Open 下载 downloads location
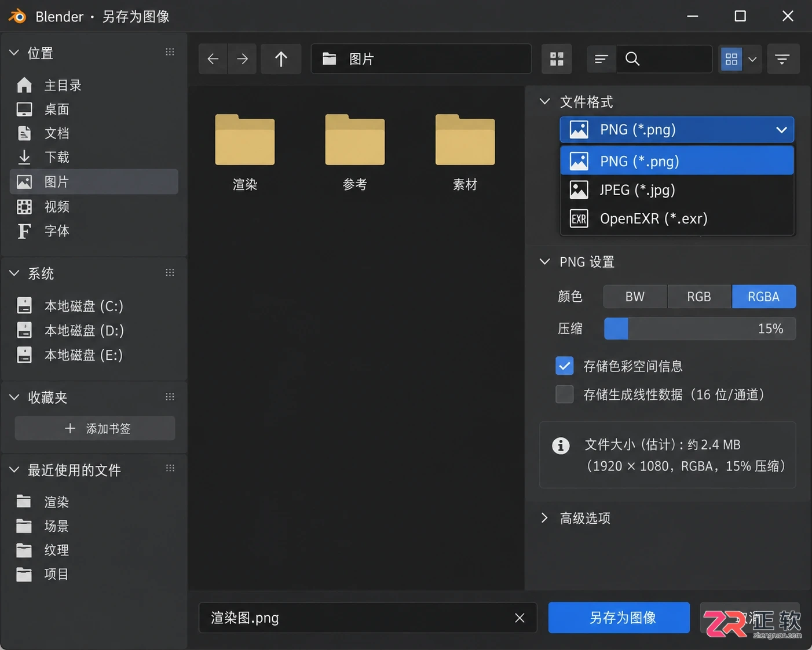This screenshot has height=650, width=812. [94, 157]
